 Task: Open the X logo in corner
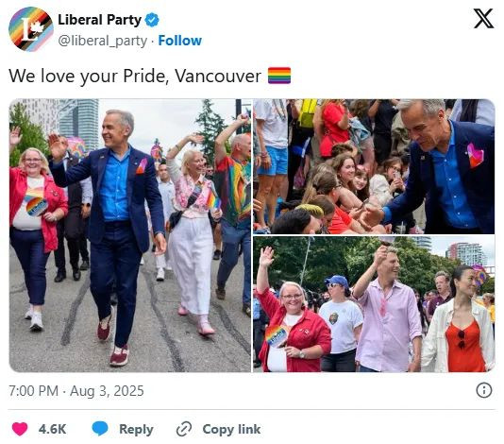[x=483, y=19]
